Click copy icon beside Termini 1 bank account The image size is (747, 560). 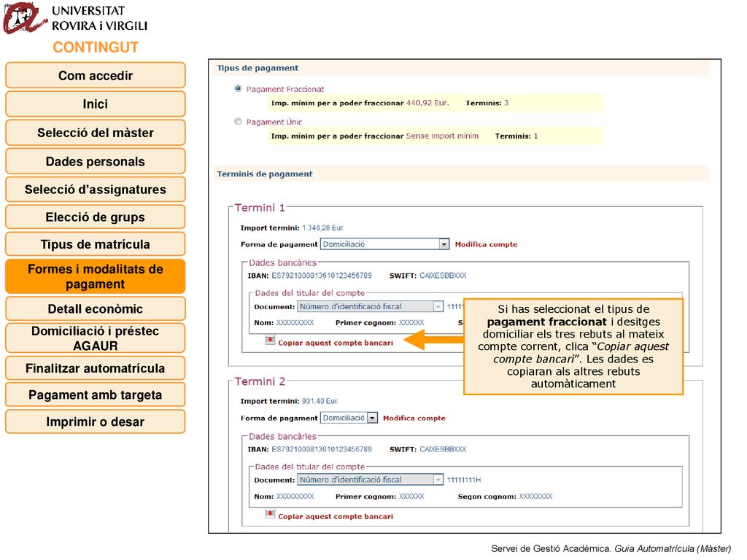click(270, 341)
